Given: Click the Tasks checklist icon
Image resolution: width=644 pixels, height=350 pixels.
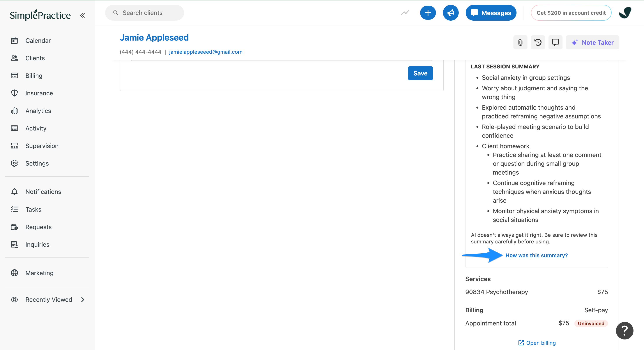Looking at the screenshot, I should coord(14,209).
